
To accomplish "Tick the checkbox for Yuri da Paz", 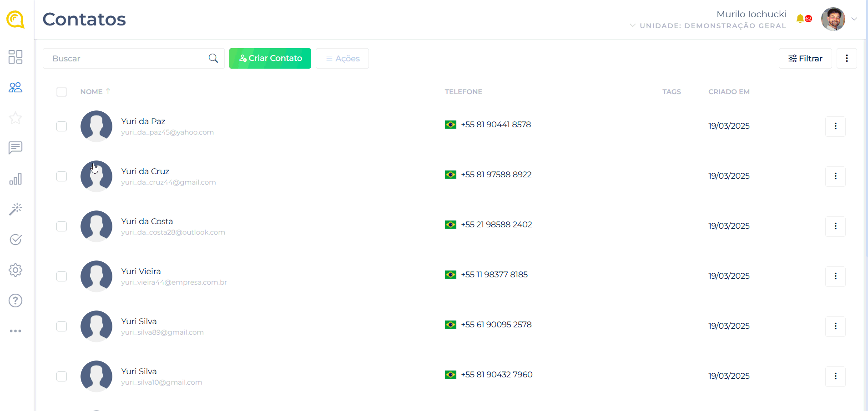I will pos(62,126).
